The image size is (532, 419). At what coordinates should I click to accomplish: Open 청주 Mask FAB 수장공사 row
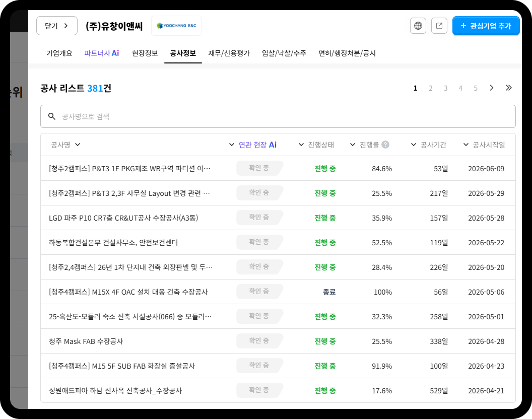tap(278, 341)
